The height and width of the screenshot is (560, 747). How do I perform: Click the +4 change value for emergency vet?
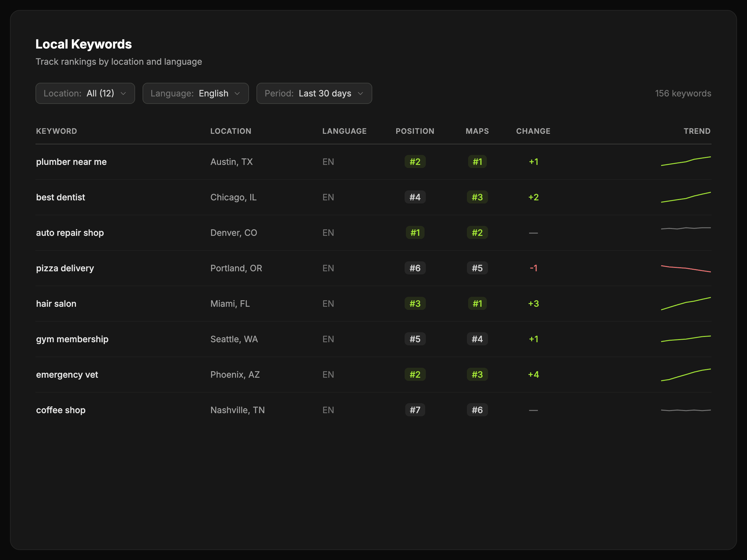click(533, 374)
